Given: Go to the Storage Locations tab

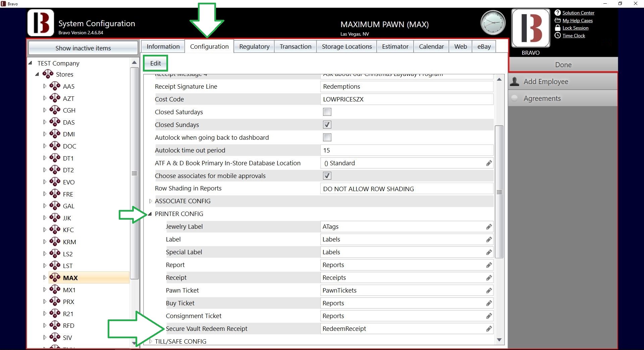Looking at the screenshot, I should (347, 46).
